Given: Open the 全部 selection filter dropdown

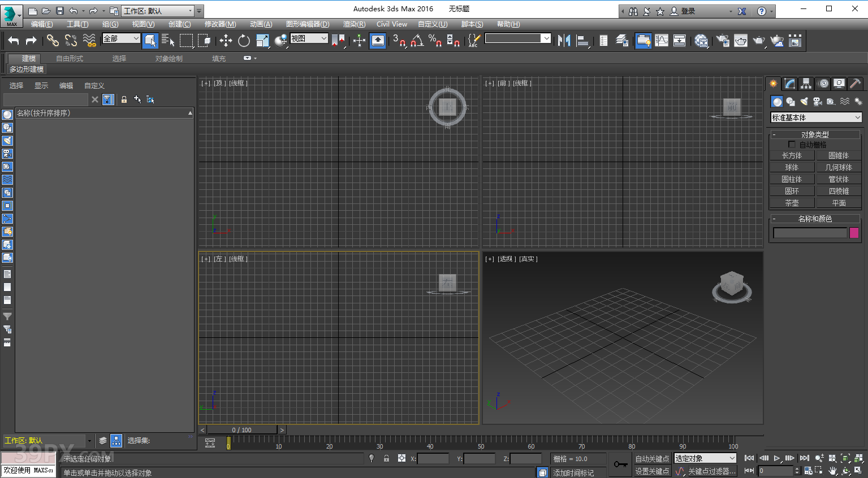Looking at the screenshot, I should pos(121,38).
